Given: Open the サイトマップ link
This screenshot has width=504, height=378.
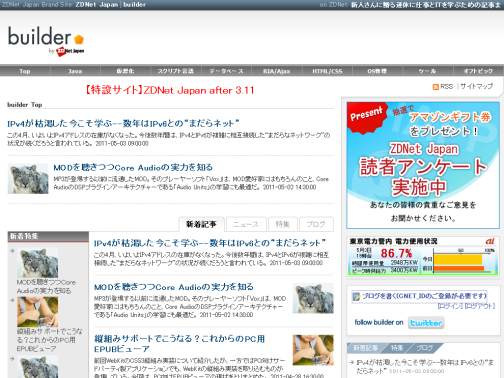Looking at the screenshot, I should [476, 86].
